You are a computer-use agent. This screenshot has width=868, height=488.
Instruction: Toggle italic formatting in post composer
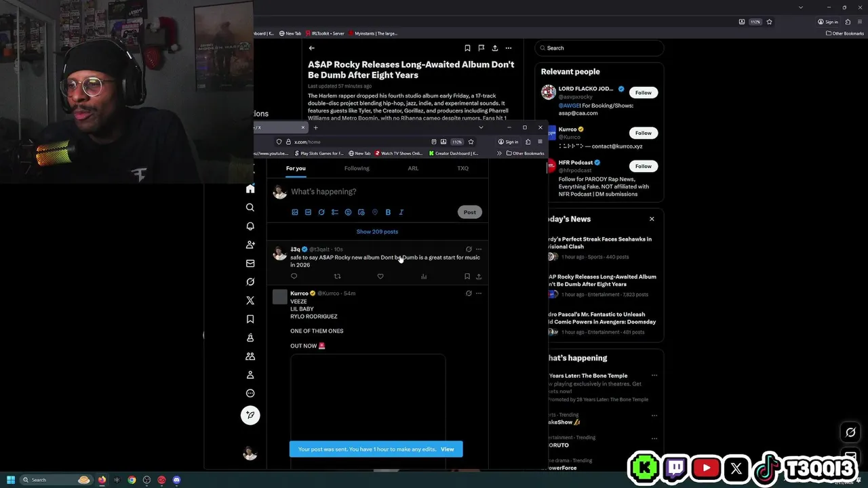coord(401,212)
